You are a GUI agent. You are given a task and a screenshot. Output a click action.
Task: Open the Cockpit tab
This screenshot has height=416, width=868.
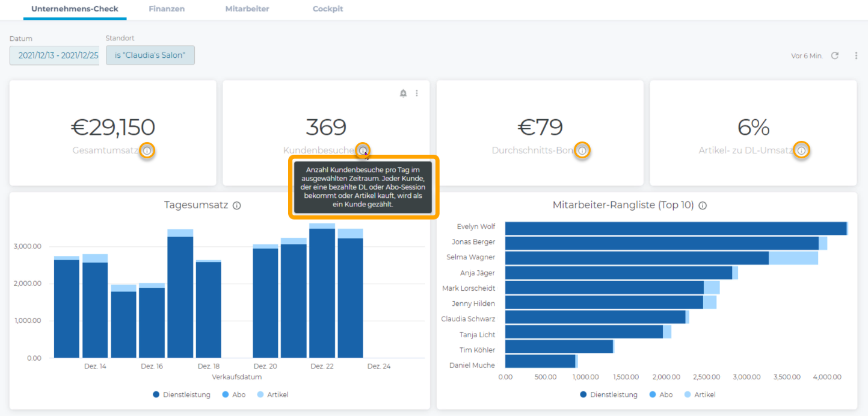point(328,9)
